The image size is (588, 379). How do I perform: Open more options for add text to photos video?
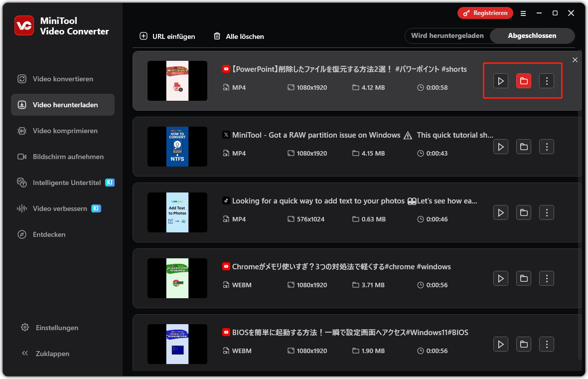pyautogui.click(x=546, y=213)
